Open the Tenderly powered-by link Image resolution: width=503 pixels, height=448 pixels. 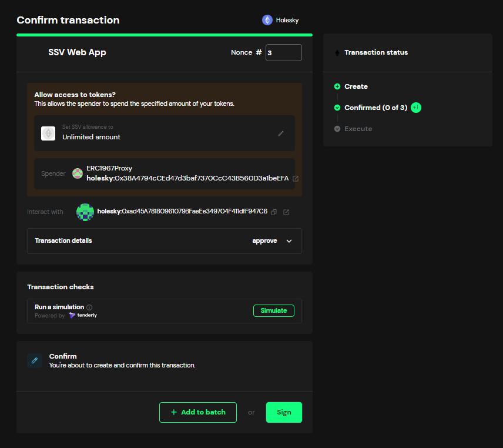[83, 316]
